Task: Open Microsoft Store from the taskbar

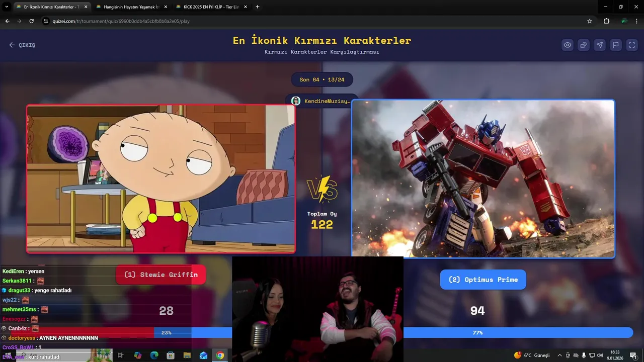Action: point(171,355)
